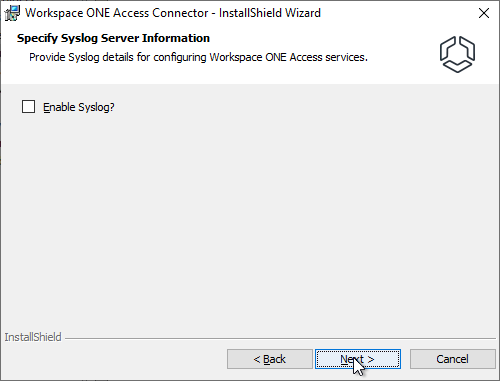Click empty title bar space left of X
Screen dimensions: 500x381
click(397, 13)
